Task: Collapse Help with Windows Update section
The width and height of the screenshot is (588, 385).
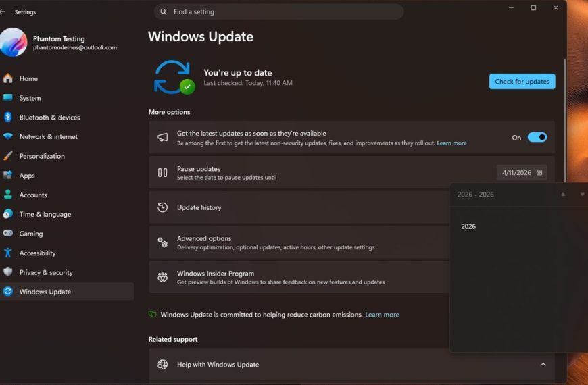Action: [543, 364]
